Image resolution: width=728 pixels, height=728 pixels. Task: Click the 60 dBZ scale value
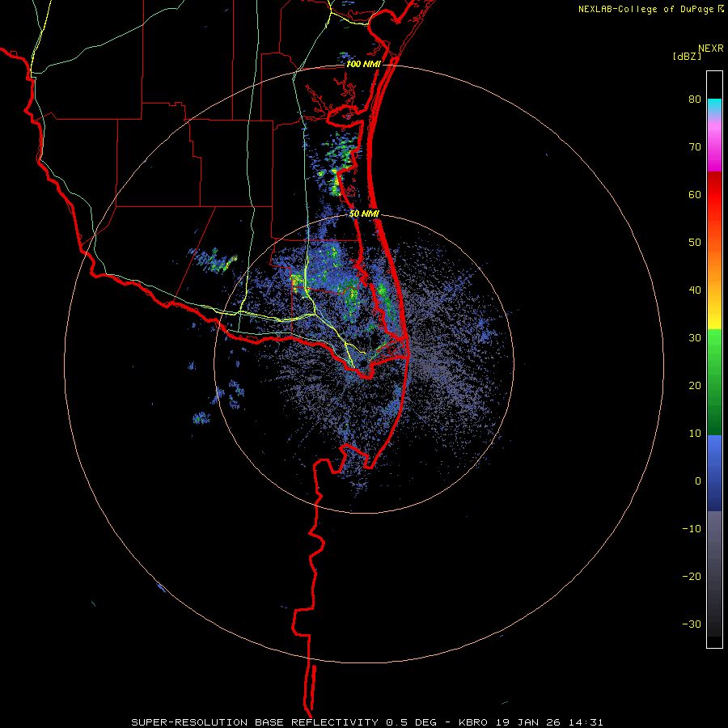tap(695, 194)
